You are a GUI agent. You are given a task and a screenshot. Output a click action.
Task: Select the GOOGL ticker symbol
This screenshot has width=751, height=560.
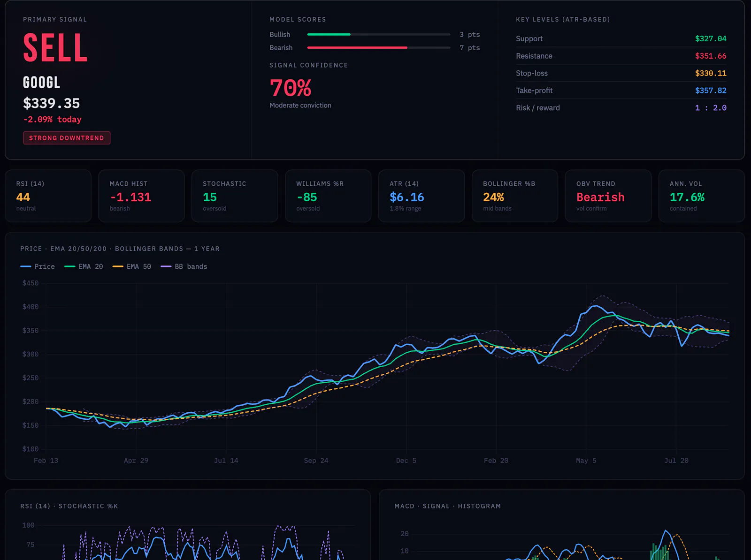(x=42, y=83)
